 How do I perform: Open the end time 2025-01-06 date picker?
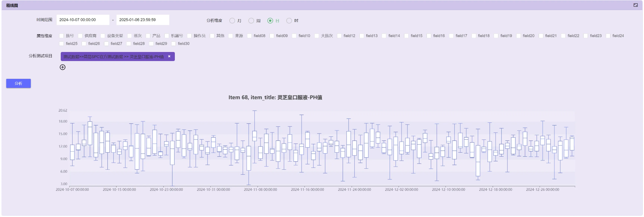tap(142, 20)
